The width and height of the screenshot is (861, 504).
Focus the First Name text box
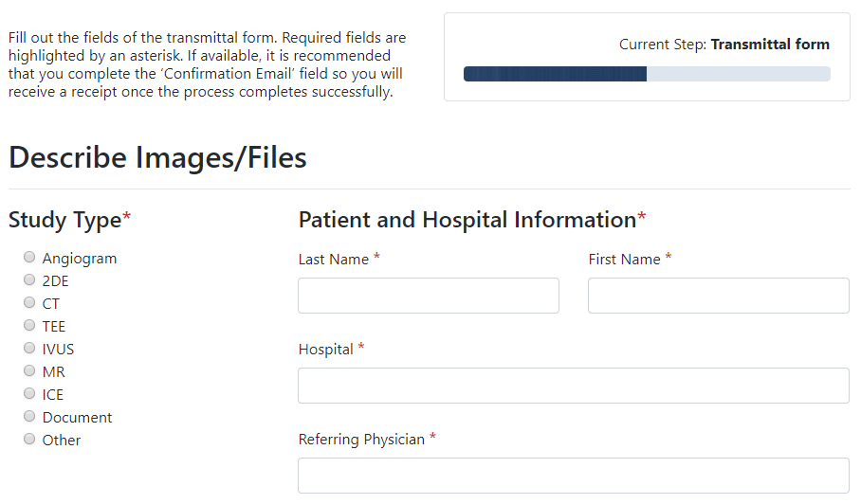(x=718, y=296)
